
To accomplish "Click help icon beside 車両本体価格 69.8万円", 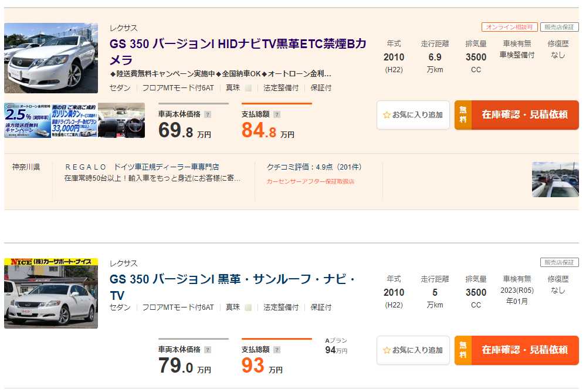I will click(x=208, y=114).
